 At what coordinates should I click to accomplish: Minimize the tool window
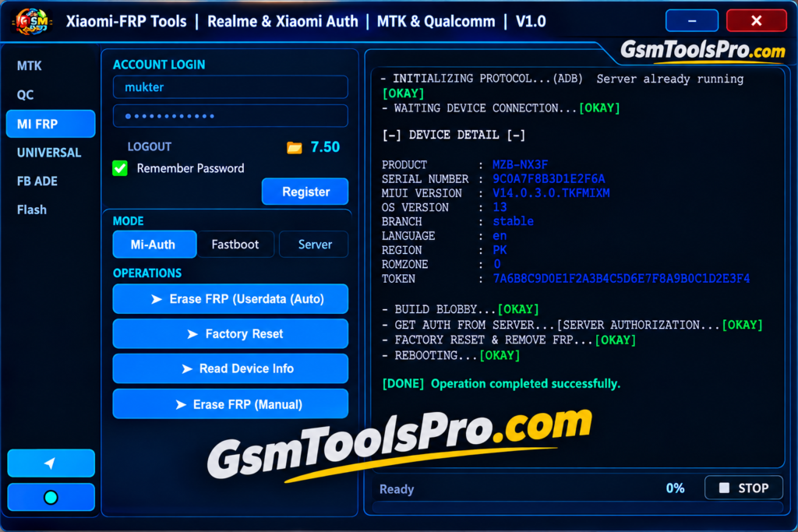point(692,21)
